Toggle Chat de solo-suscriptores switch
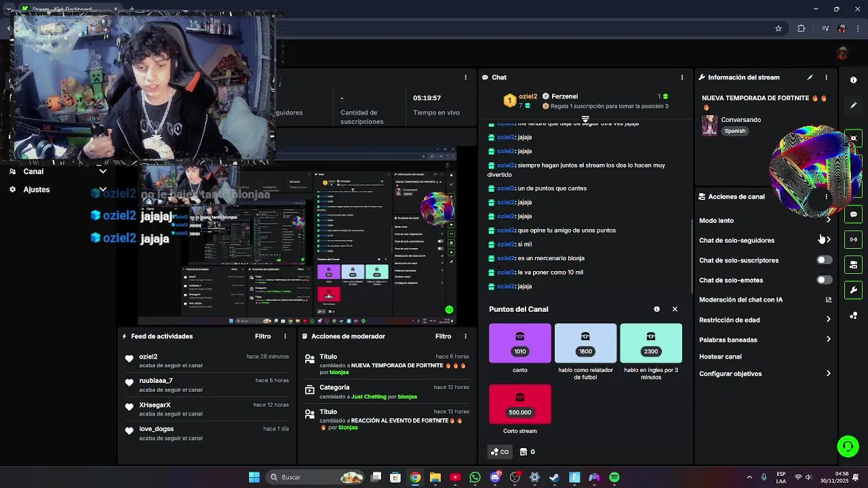Image resolution: width=868 pixels, height=488 pixels. [x=824, y=260]
